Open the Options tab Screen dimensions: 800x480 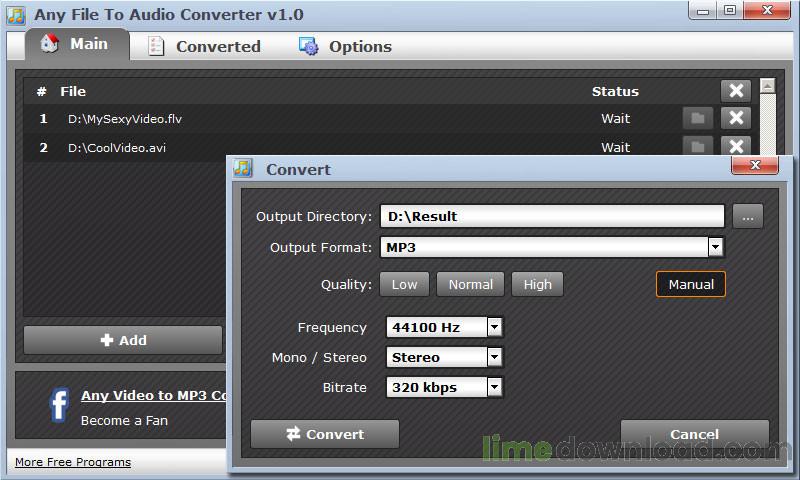[345, 46]
